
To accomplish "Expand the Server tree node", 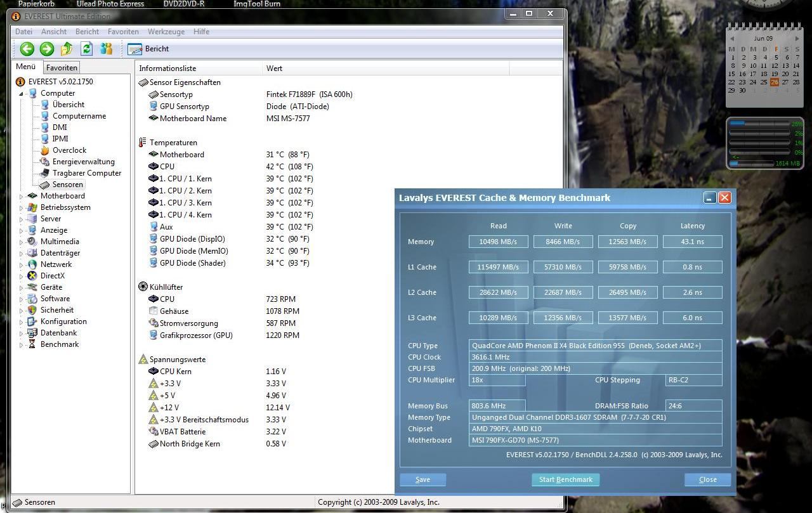I will pos(21,219).
